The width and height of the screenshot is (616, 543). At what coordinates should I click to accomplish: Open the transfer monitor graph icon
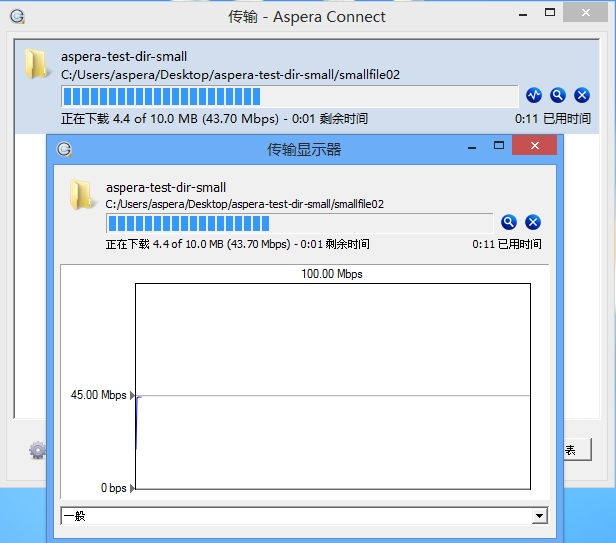(534, 96)
